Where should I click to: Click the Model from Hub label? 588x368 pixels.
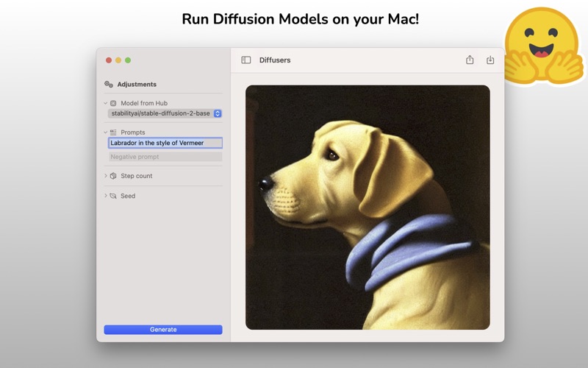tap(144, 103)
